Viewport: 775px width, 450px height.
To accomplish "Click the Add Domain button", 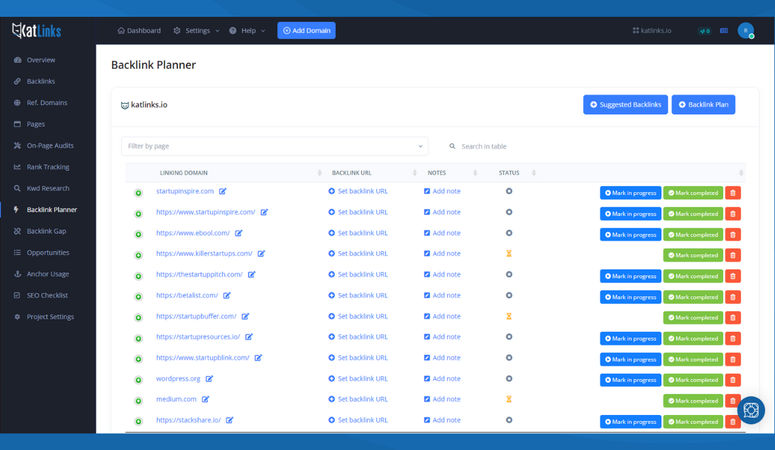I will point(306,31).
